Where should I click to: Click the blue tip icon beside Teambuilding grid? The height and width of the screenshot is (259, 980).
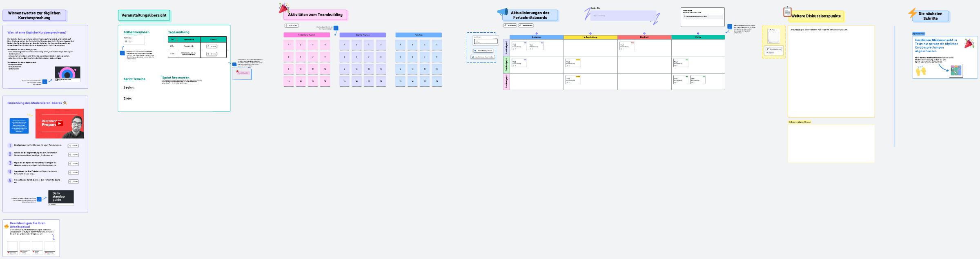[336, 28]
